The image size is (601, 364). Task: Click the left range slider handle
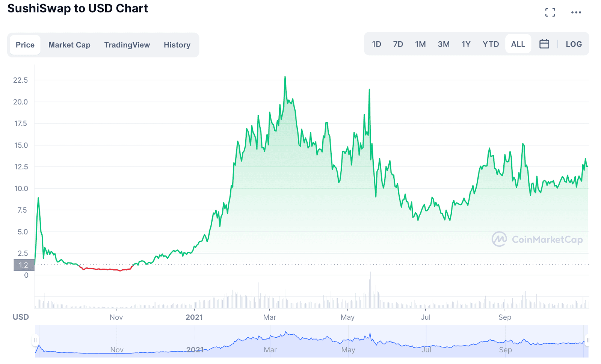point(35,340)
